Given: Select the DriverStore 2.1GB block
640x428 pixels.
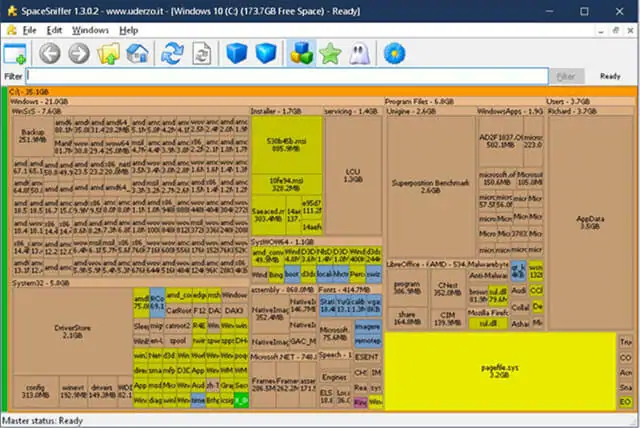Looking at the screenshot, I should point(72,331).
